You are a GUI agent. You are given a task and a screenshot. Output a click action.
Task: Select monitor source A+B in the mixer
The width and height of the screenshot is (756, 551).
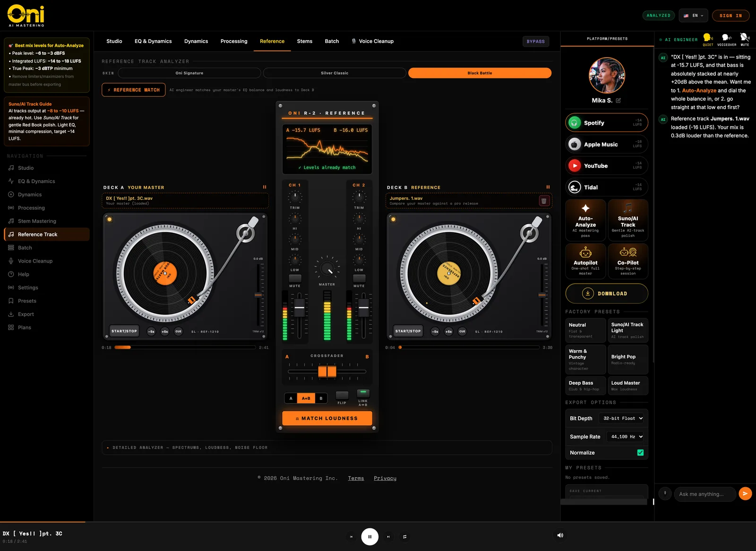[x=306, y=398]
